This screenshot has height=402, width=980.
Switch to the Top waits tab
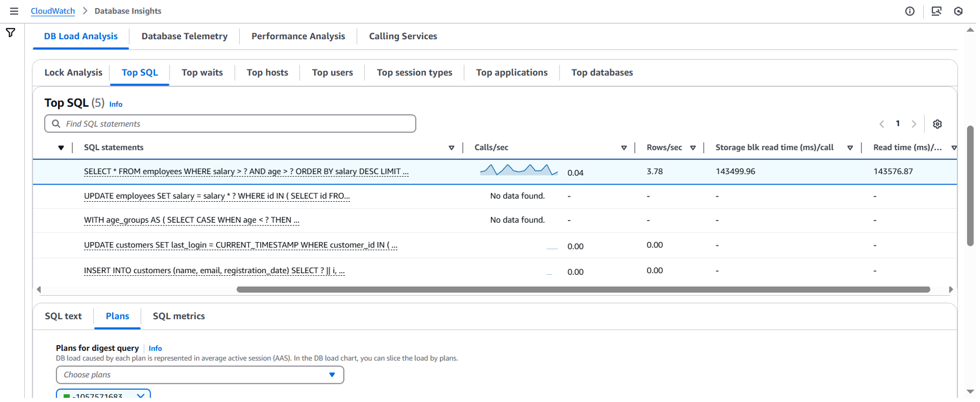202,72
